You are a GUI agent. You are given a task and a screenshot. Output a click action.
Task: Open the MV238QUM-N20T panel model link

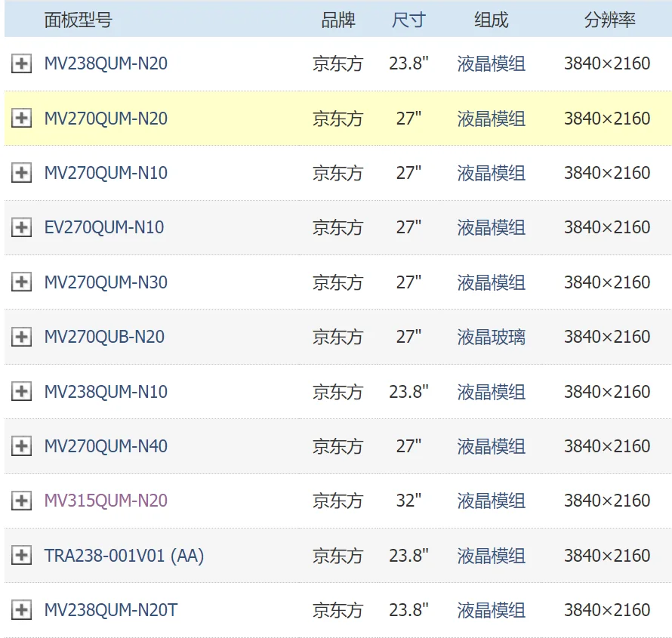111,610
